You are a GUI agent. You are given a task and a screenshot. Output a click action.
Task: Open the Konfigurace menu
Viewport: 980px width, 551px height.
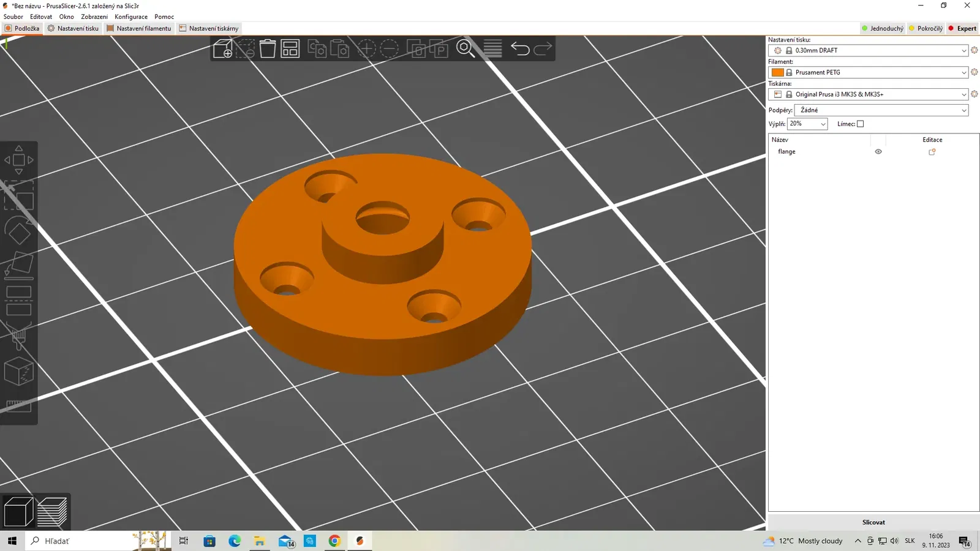click(x=131, y=17)
